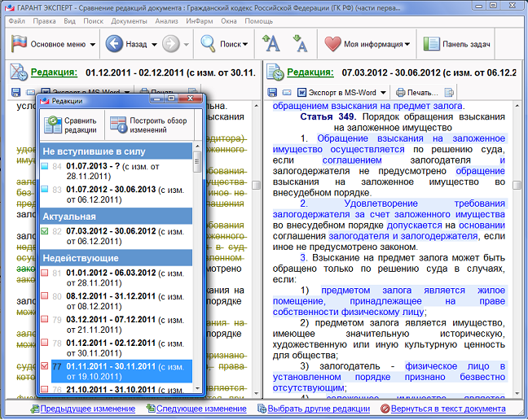The width and height of the screenshot is (528, 420).
Task: Click the magnifier Search (Поиск) icon
Action: pyautogui.click(x=209, y=44)
